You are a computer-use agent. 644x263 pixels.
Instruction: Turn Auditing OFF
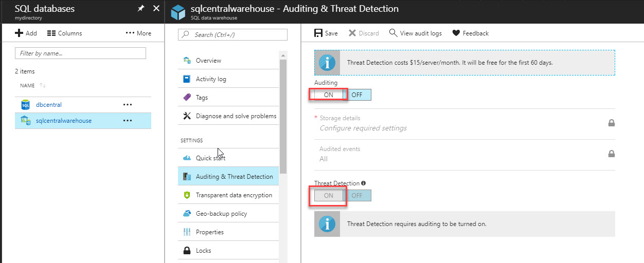pos(356,95)
